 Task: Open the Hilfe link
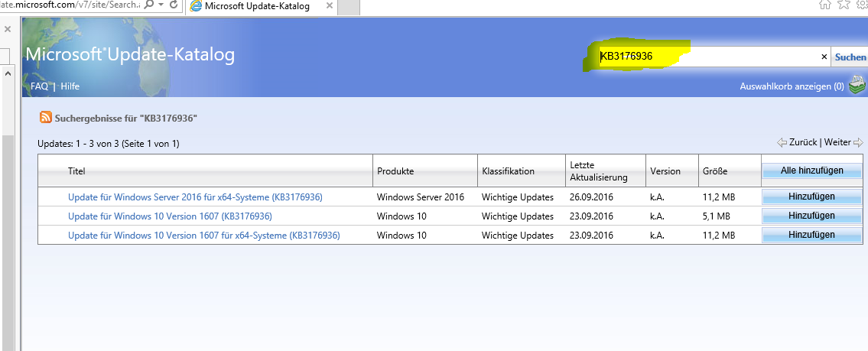coord(70,86)
